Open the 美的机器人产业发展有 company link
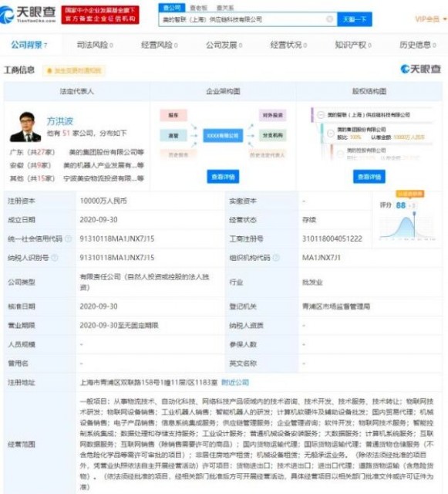Screen dimensions: 448x494 click(103, 165)
